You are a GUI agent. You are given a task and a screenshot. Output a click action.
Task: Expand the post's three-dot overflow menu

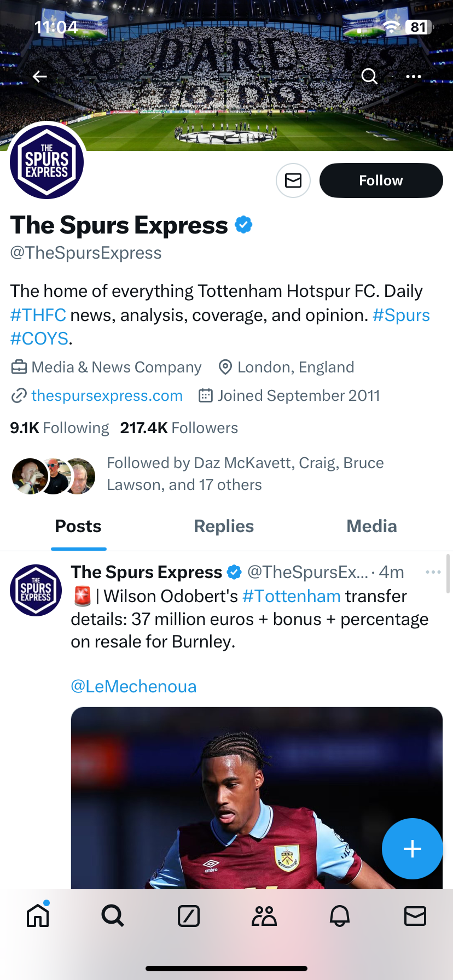pyautogui.click(x=433, y=572)
